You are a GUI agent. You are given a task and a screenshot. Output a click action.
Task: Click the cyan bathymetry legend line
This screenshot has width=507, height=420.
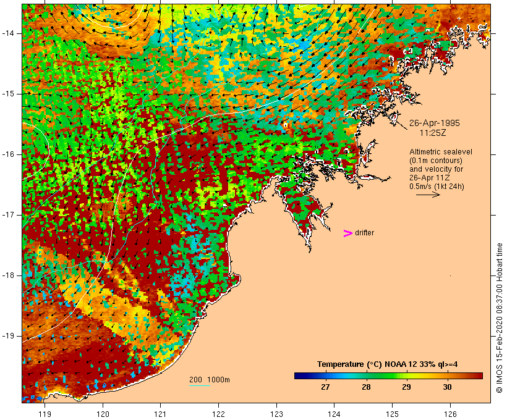[200, 385]
